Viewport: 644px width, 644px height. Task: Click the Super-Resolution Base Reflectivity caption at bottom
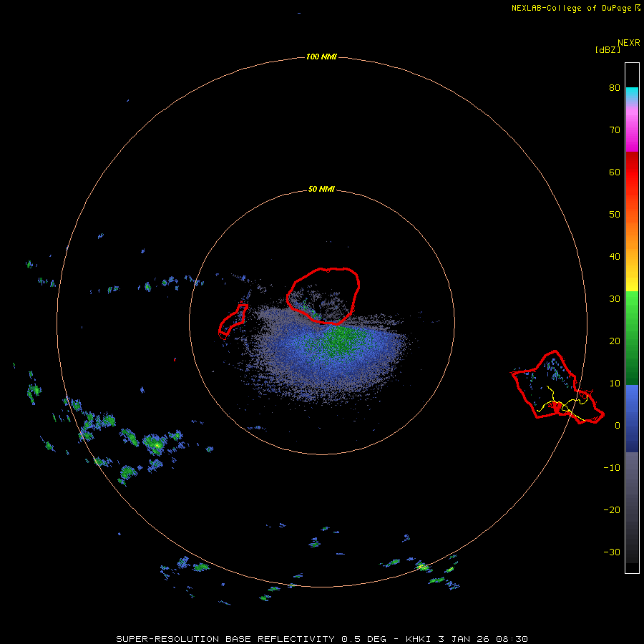pos(321,639)
